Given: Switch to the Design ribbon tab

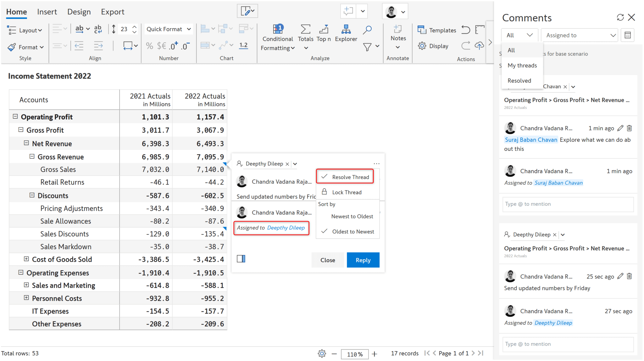Looking at the screenshot, I should (x=79, y=12).
